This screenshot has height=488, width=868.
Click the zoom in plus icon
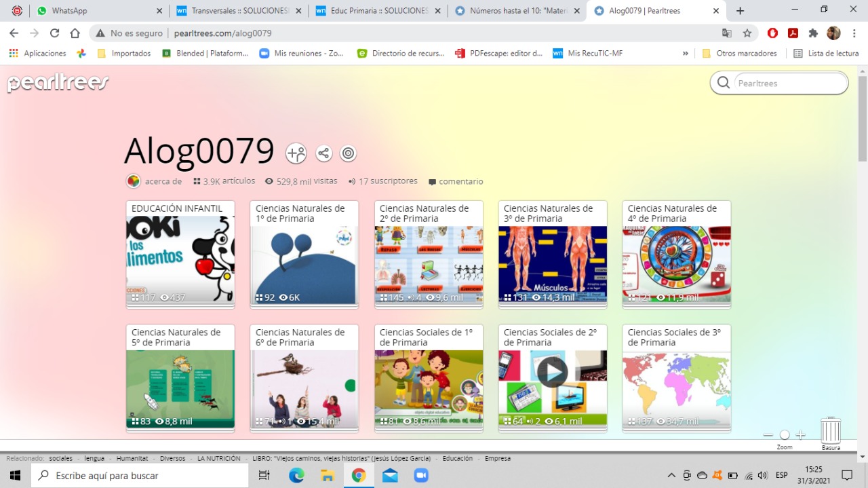(x=801, y=435)
